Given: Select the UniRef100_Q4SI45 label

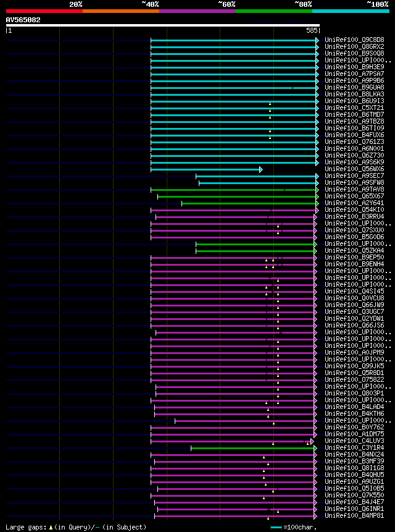Looking at the screenshot, I should pyautogui.click(x=354, y=291).
